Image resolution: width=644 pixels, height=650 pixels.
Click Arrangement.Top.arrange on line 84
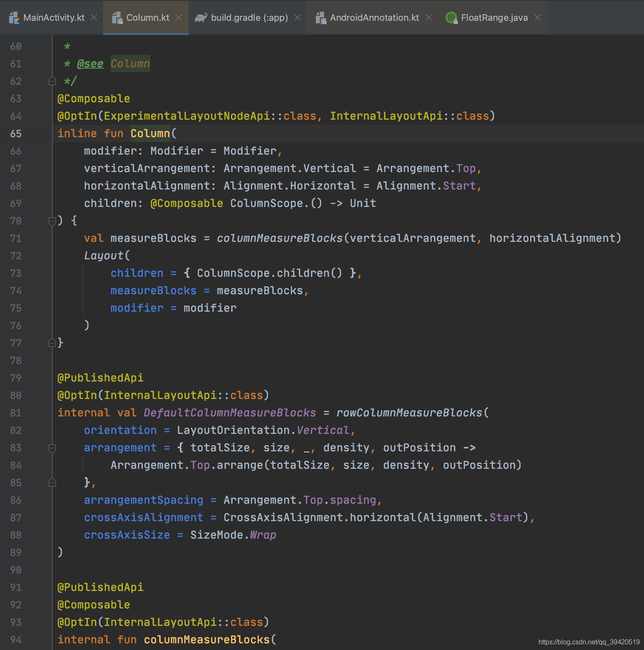(x=187, y=465)
